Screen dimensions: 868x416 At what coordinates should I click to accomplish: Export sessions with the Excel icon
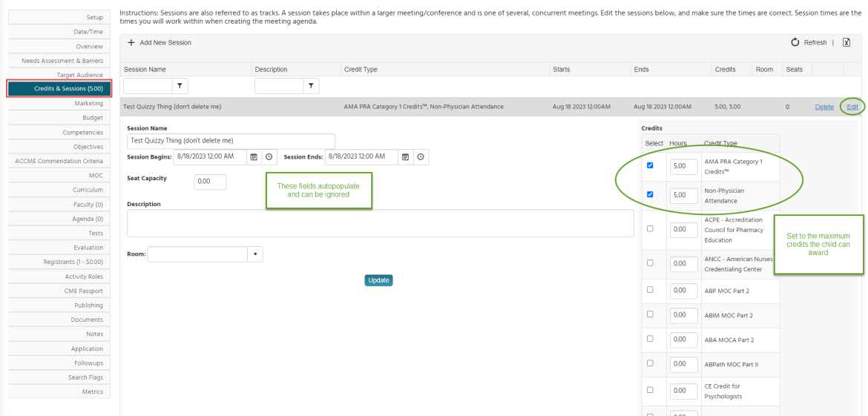tap(846, 43)
